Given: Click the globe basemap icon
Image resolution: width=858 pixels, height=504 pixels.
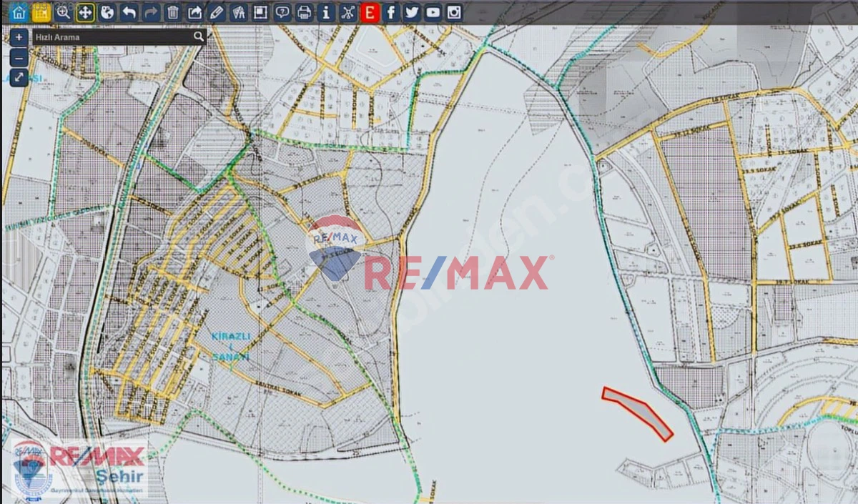Looking at the screenshot, I should point(107,12).
